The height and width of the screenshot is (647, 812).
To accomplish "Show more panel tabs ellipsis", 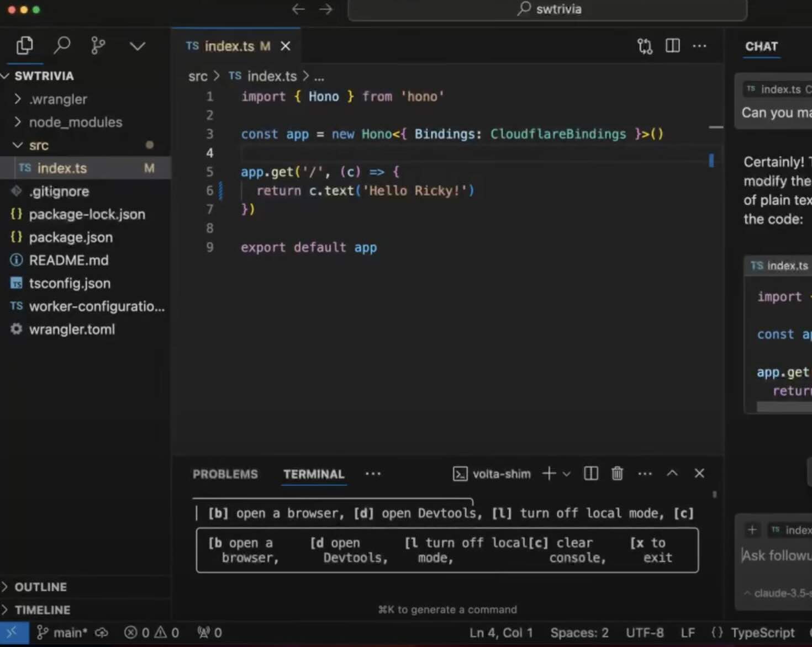I will [x=373, y=474].
